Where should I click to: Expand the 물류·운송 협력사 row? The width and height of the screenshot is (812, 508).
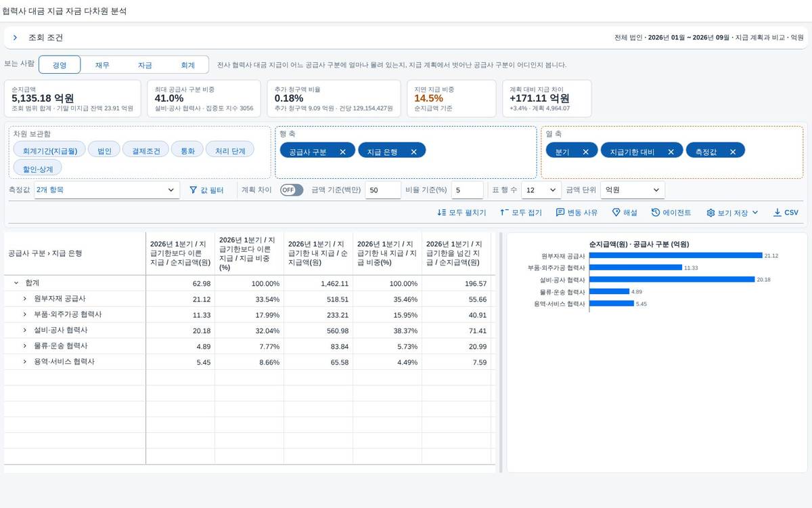click(x=24, y=346)
